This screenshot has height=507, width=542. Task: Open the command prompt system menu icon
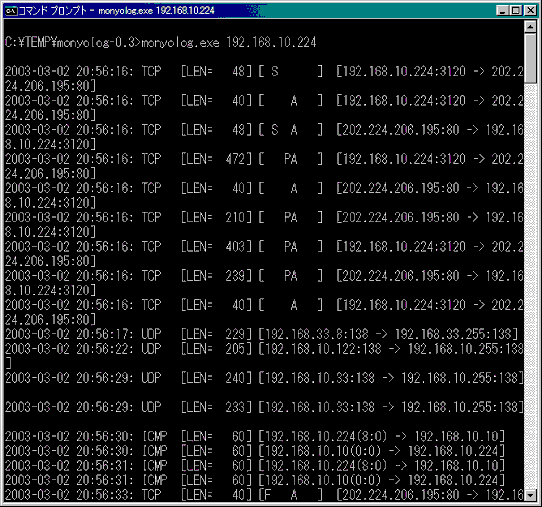click(10, 11)
